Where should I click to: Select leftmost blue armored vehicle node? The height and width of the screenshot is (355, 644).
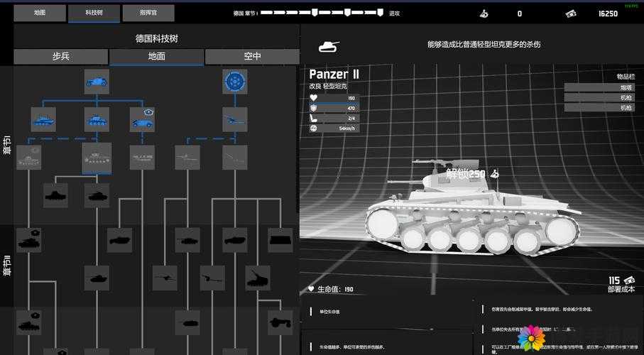click(43, 119)
